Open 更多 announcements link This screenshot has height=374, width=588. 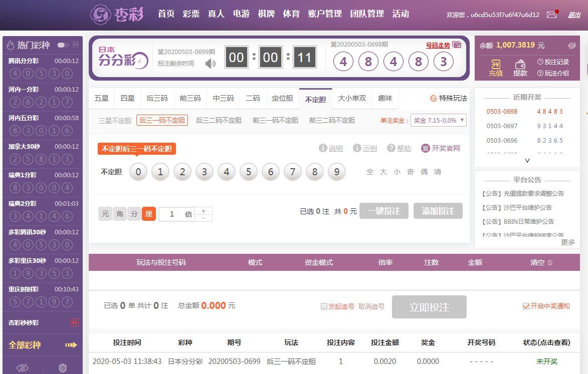(568, 242)
